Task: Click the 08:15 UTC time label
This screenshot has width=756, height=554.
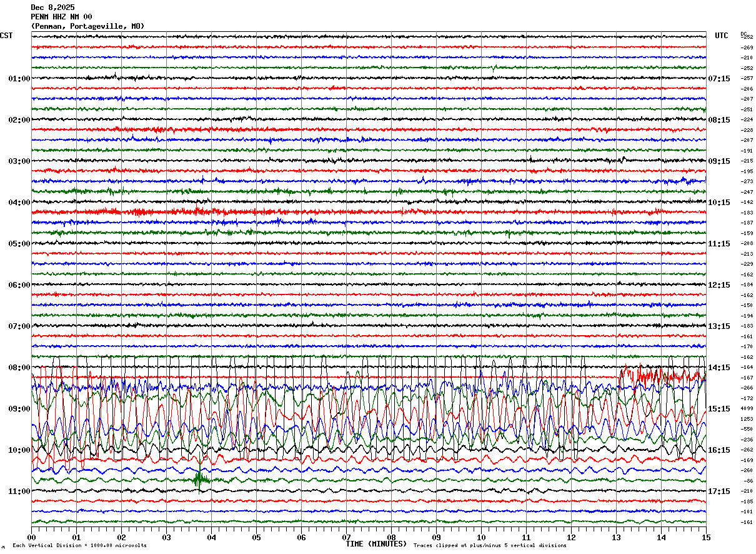Action: [x=719, y=120]
